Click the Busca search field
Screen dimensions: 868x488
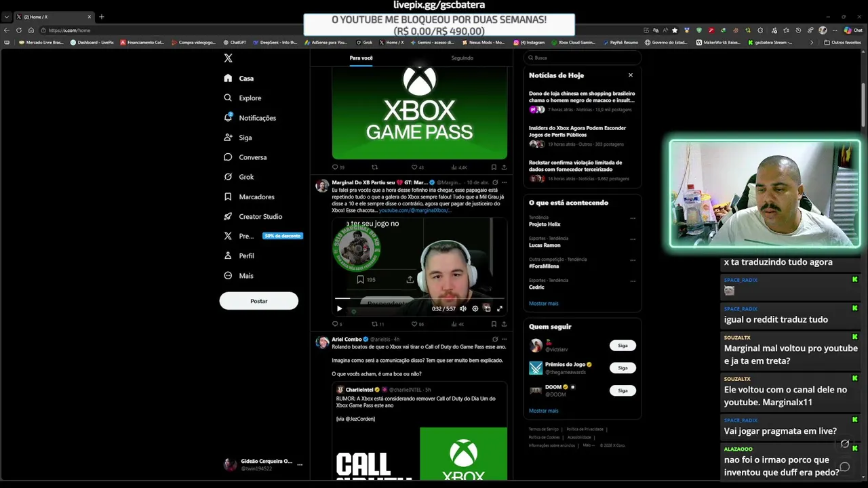(x=582, y=58)
